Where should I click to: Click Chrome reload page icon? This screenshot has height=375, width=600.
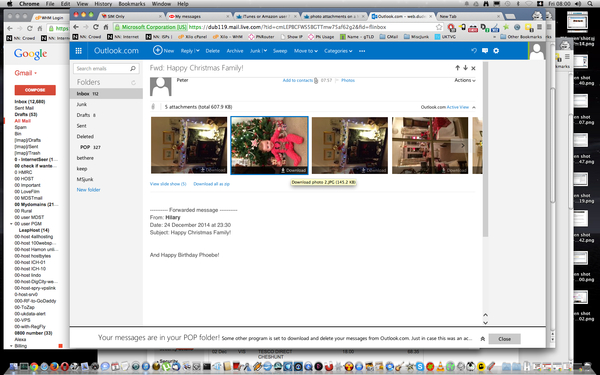click(x=96, y=27)
